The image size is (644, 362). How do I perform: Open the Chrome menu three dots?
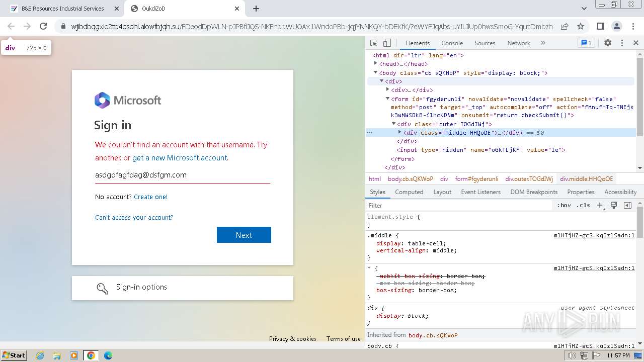pyautogui.click(x=632, y=26)
